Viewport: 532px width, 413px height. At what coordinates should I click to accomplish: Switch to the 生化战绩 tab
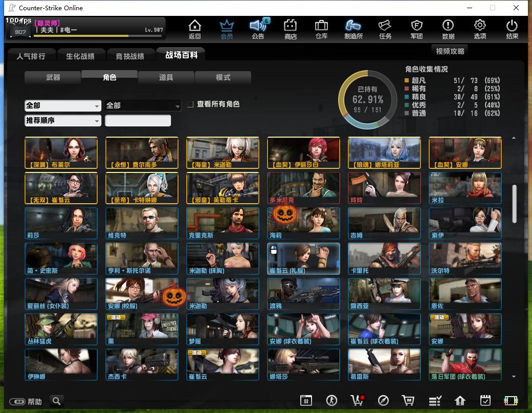point(80,56)
